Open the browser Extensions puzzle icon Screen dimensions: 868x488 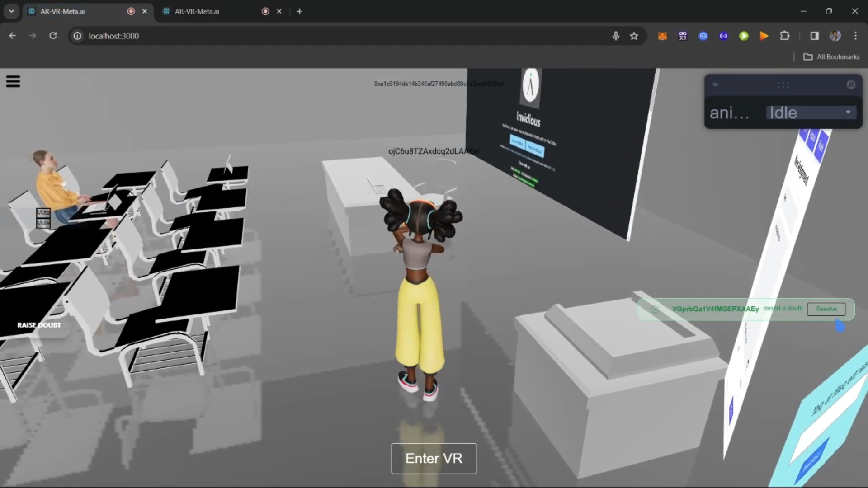coord(785,36)
